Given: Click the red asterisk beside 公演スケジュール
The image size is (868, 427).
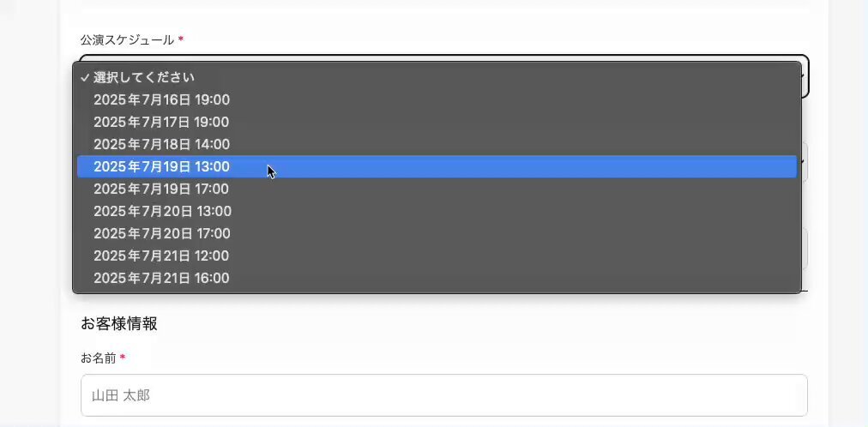Looking at the screenshot, I should [x=180, y=39].
